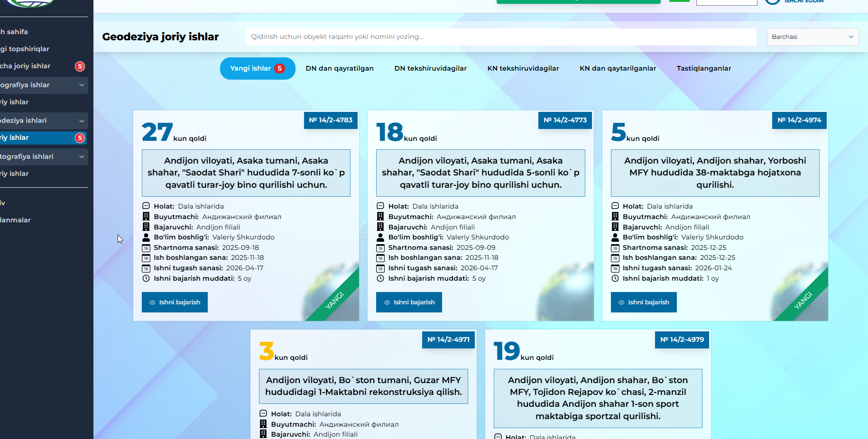Click the Ishni tugash sanasi calendar icon in card 14/2-4783
The image size is (868, 439).
(x=146, y=268)
